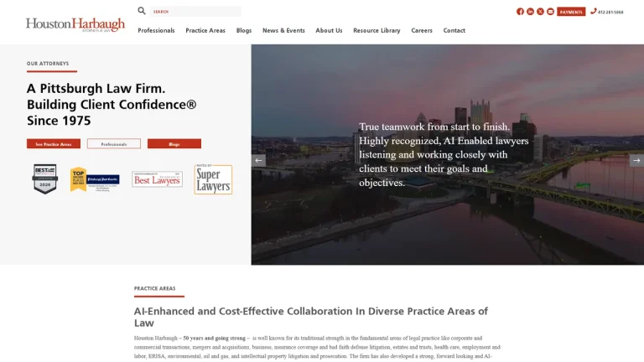Click the email envelope icon
Image resolution: width=644 pixels, height=362 pixels.
550,12
